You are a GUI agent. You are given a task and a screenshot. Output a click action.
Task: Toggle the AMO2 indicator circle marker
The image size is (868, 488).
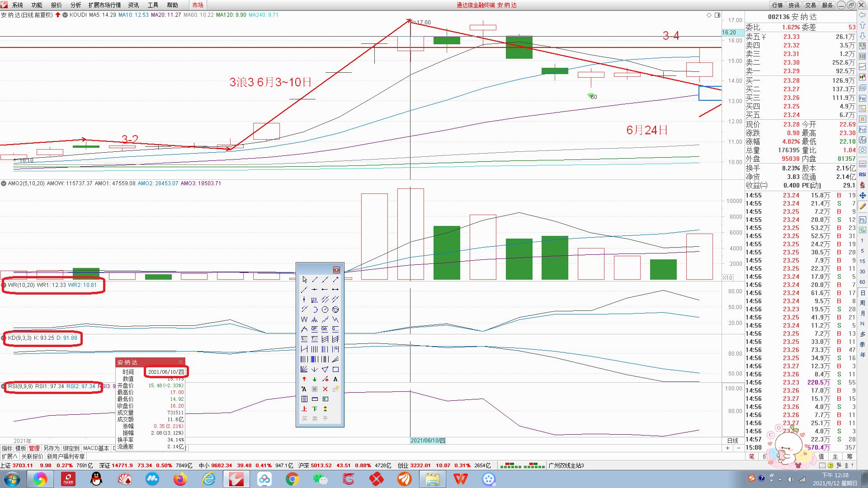(4, 183)
